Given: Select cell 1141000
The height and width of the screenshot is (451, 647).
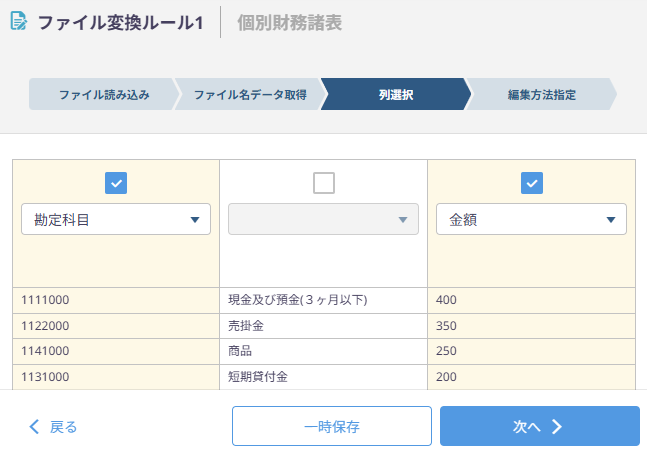Looking at the screenshot, I should click(116, 352).
